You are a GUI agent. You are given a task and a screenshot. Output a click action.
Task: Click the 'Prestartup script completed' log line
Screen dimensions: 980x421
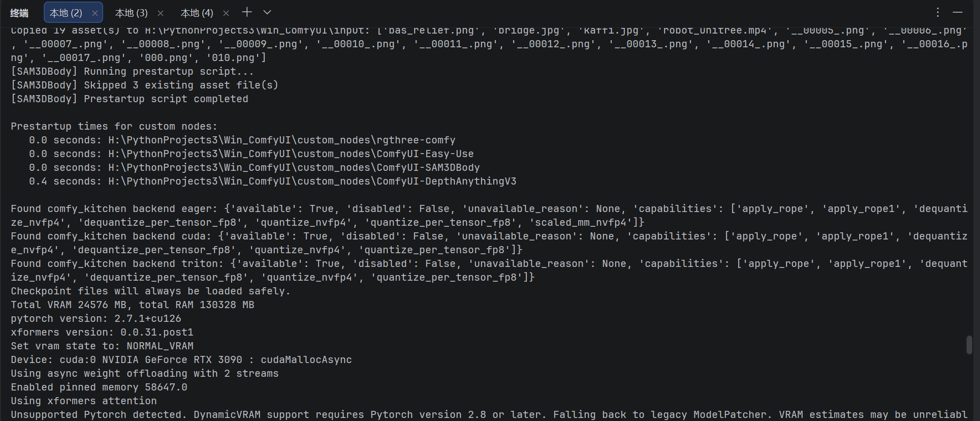130,99
